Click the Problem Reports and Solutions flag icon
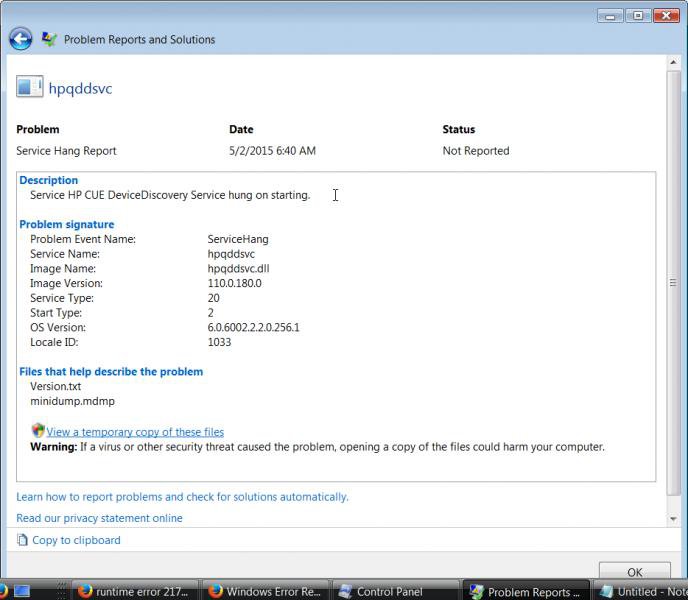 49,39
